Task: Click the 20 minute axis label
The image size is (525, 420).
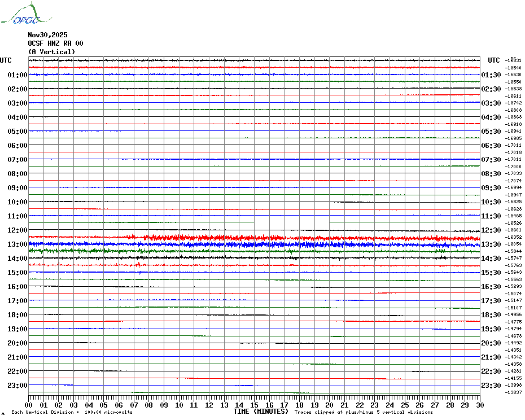Action: coord(330,405)
